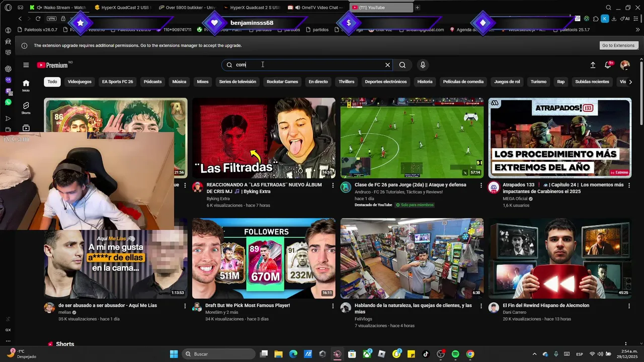Open TikTok from the taskbar

click(x=426, y=354)
